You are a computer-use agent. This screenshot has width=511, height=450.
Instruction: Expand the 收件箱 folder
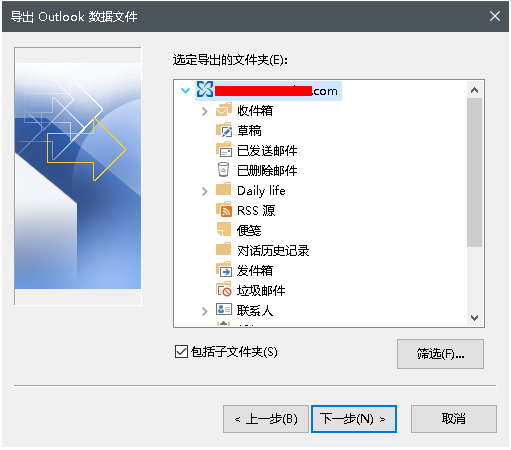tap(205, 111)
